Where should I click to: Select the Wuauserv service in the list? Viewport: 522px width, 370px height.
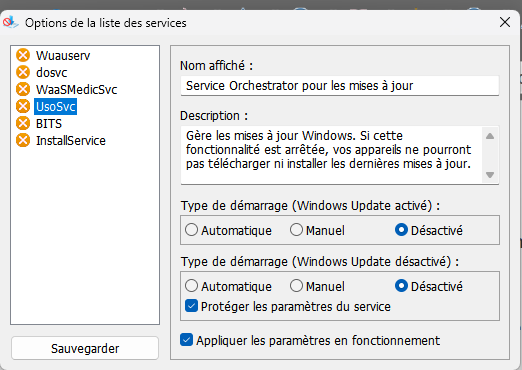(x=63, y=55)
